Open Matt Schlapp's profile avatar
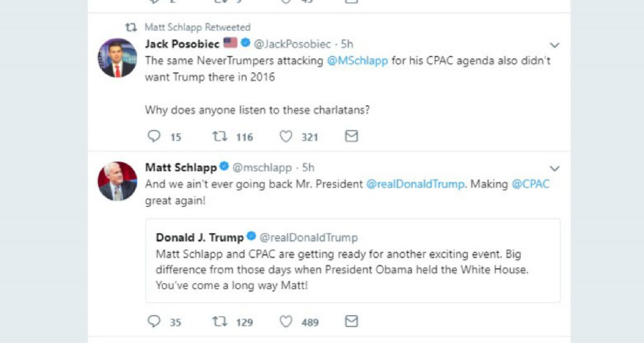Screen dimensions: 644x343 click(118, 181)
